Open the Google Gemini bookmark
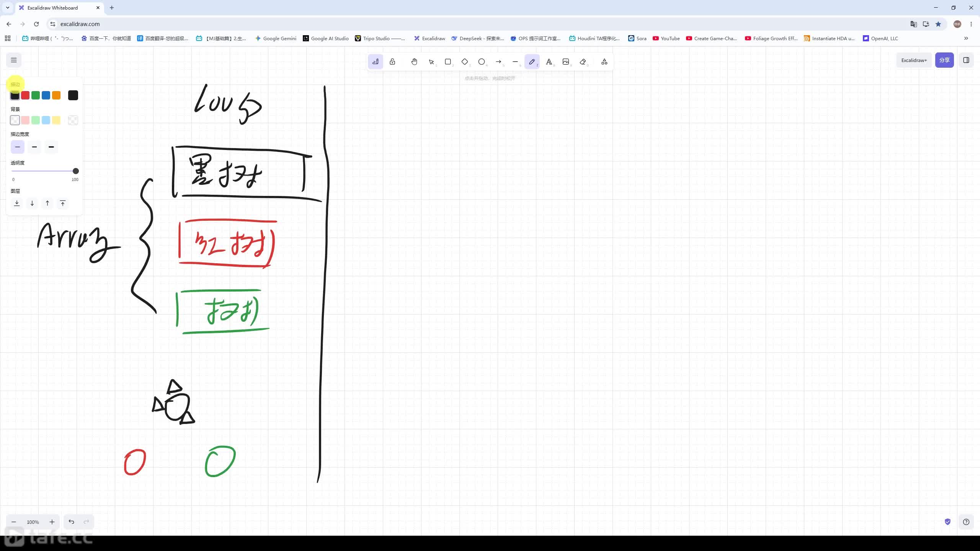Screen dimensions: 980x551 (x=276, y=38)
